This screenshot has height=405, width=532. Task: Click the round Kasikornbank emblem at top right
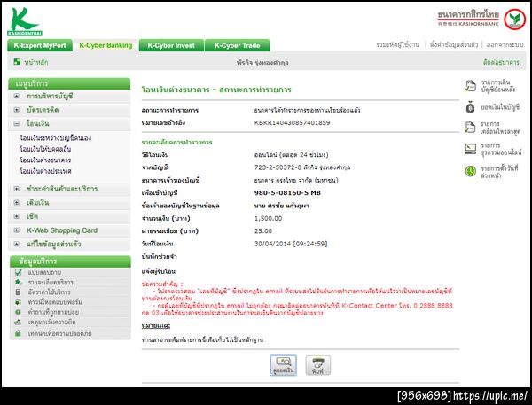click(x=514, y=19)
